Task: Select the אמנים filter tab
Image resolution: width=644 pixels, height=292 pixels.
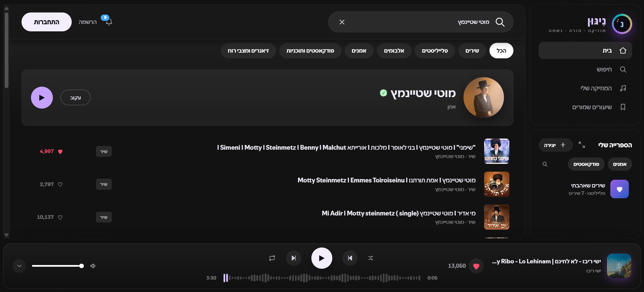Action: pos(359,51)
